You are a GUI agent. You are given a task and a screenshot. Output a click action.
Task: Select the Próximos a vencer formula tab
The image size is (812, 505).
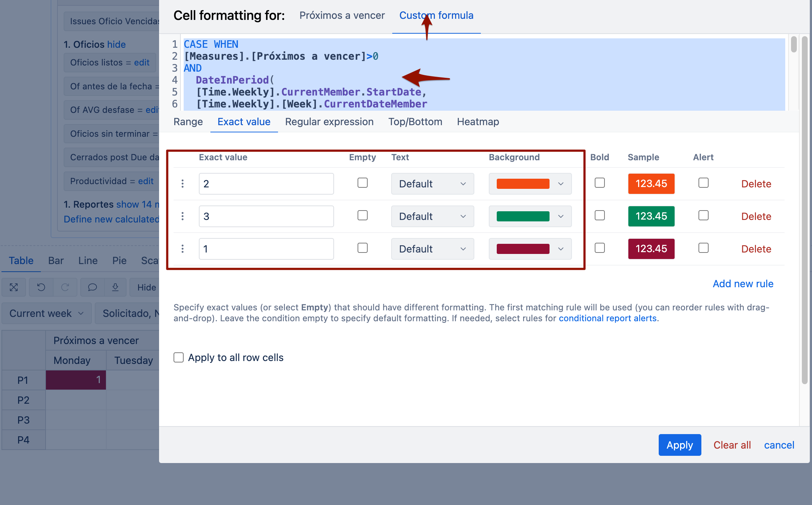pos(342,16)
